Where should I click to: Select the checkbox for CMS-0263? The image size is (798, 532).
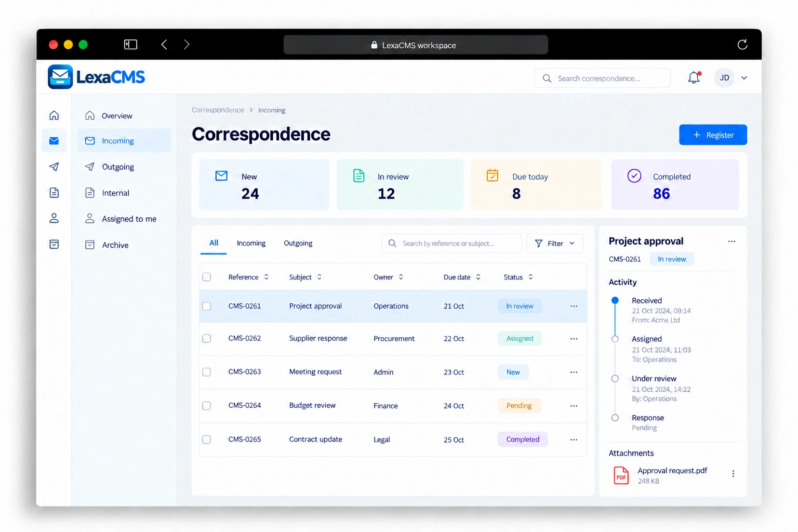pyautogui.click(x=206, y=372)
